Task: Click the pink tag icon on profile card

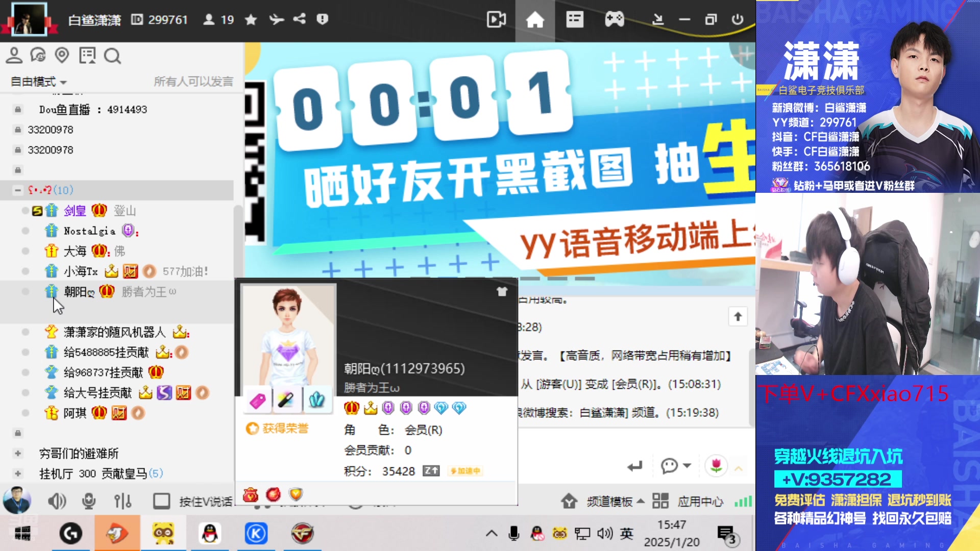Action: (257, 400)
